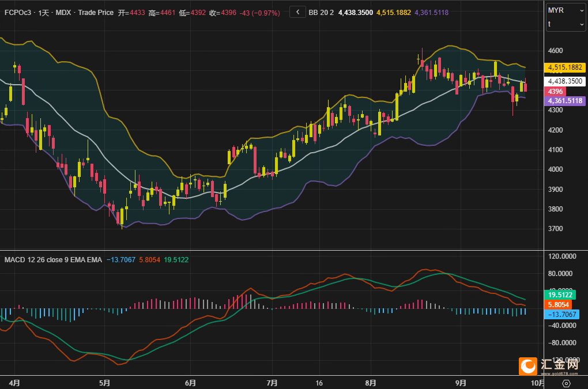Click the 4,515.1882 upper band price tag
The image size is (588, 389).
coord(565,67)
